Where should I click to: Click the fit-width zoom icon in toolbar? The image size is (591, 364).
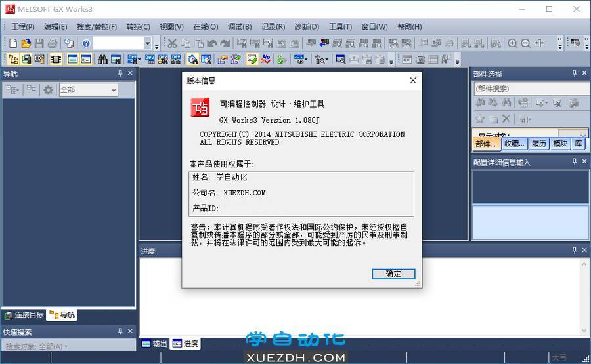[x=539, y=43]
